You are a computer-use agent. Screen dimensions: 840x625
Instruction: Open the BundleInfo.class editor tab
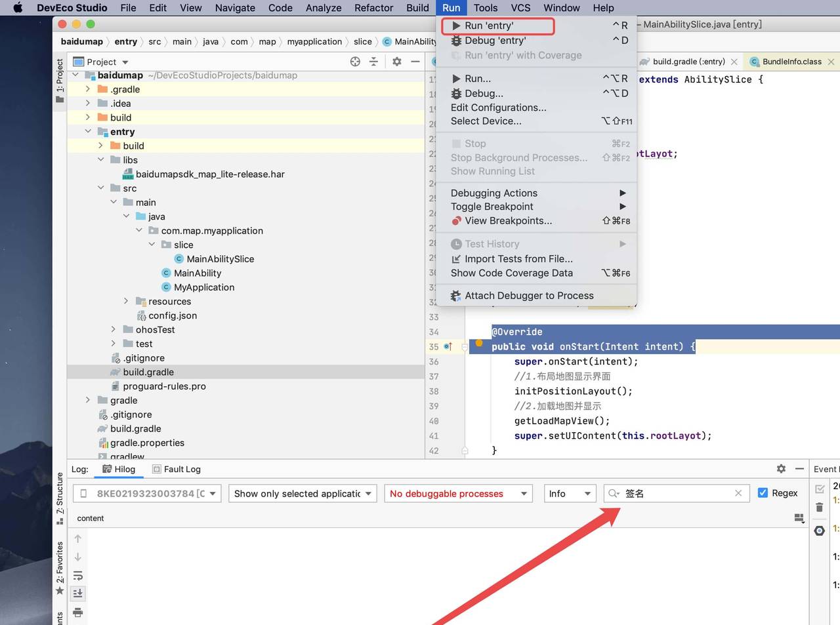pos(791,62)
